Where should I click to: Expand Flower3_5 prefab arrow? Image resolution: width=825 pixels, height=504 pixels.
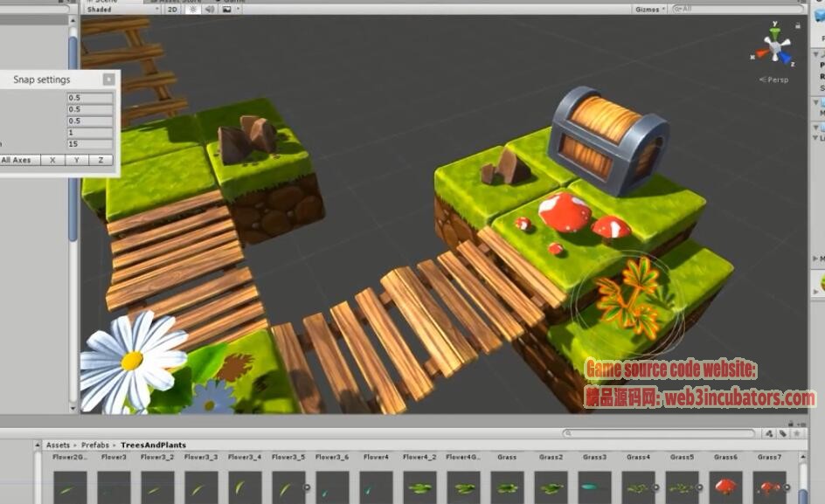point(307,487)
